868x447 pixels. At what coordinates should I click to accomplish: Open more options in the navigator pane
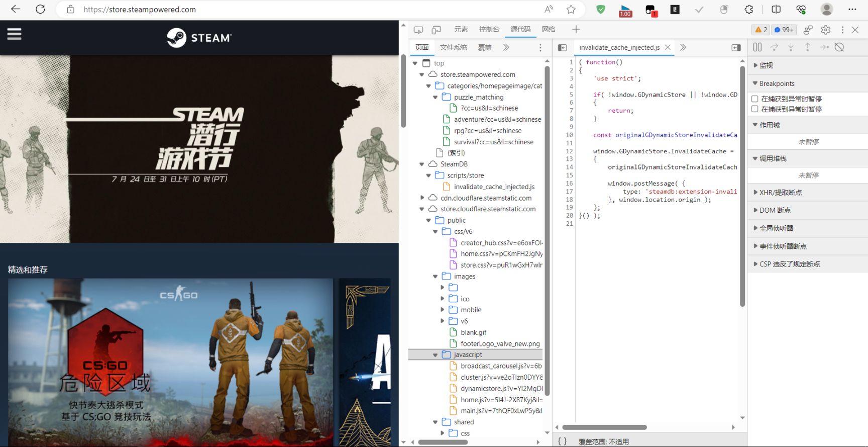(x=540, y=47)
